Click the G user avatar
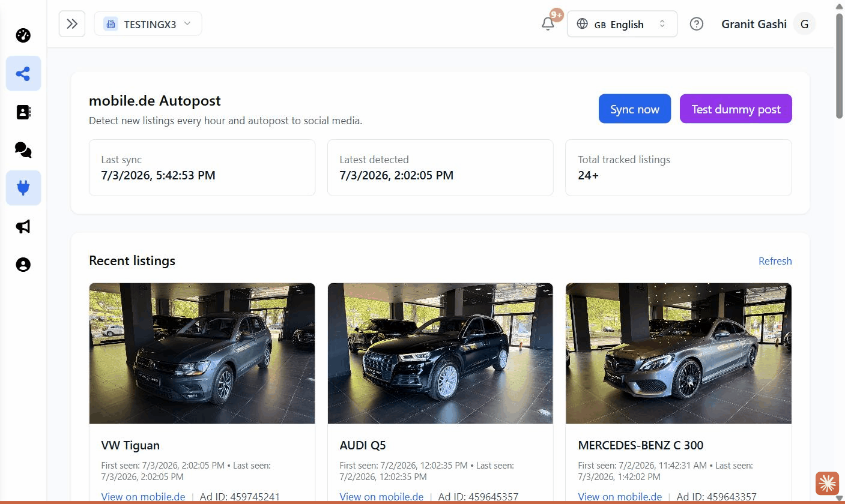This screenshot has width=845, height=504. (804, 24)
